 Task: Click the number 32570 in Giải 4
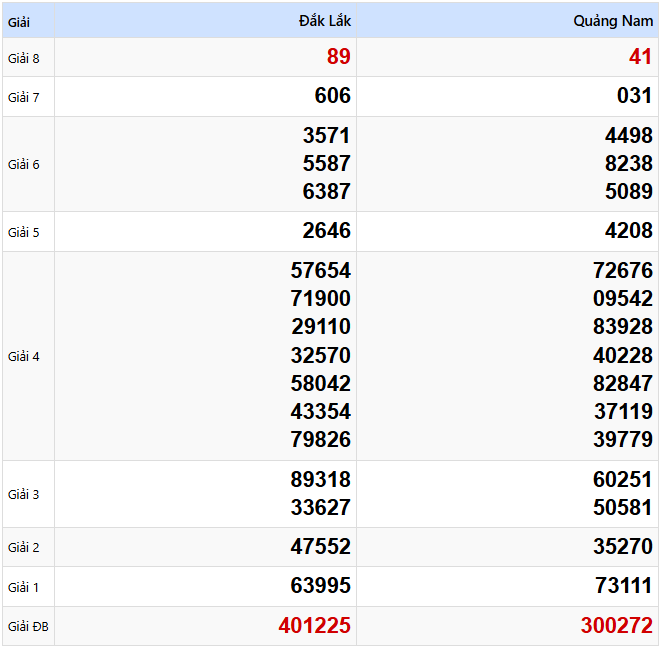point(320,355)
